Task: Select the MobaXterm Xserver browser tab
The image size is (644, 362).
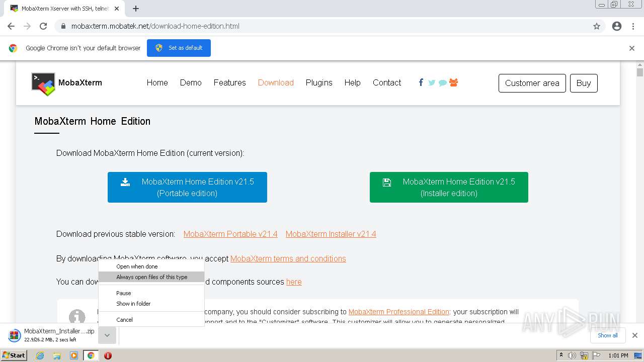Action: 65,9
